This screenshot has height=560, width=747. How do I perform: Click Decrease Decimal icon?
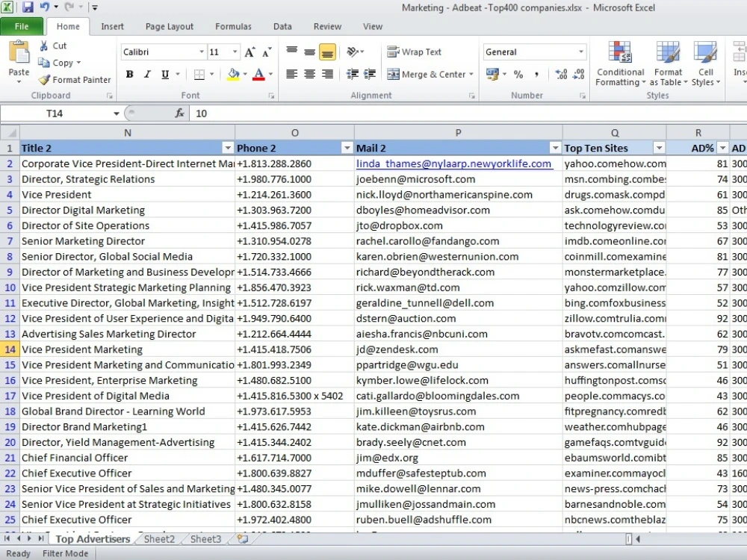pyautogui.click(x=578, y=74)
